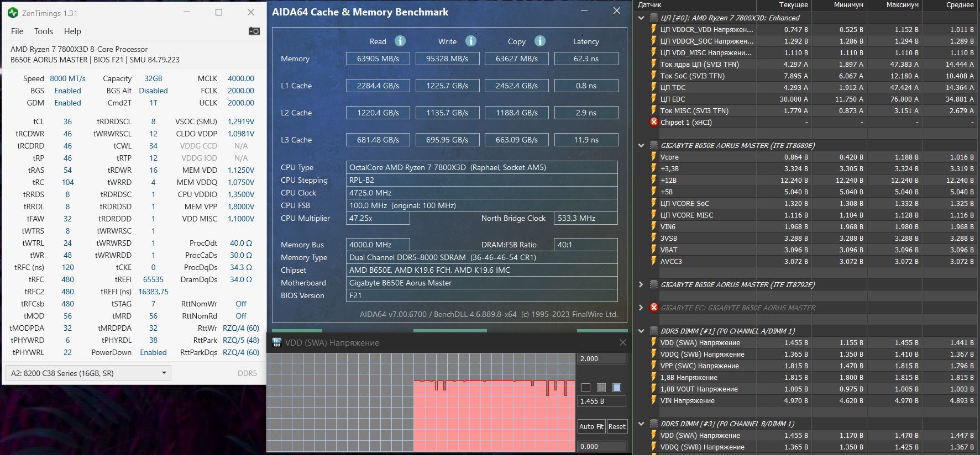980x455 pixels.
Task: Open the Tools menu in ZenTimings
Action: point(44,31)
